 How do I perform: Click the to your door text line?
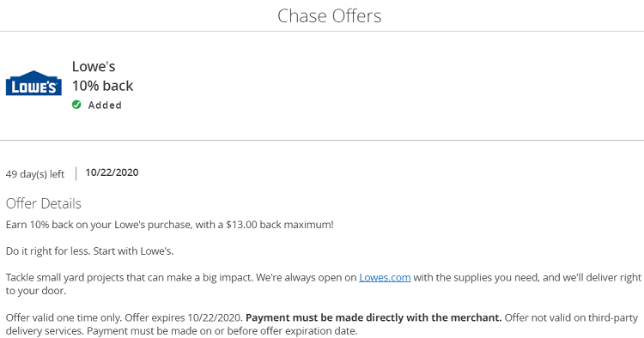coord(36,291)
